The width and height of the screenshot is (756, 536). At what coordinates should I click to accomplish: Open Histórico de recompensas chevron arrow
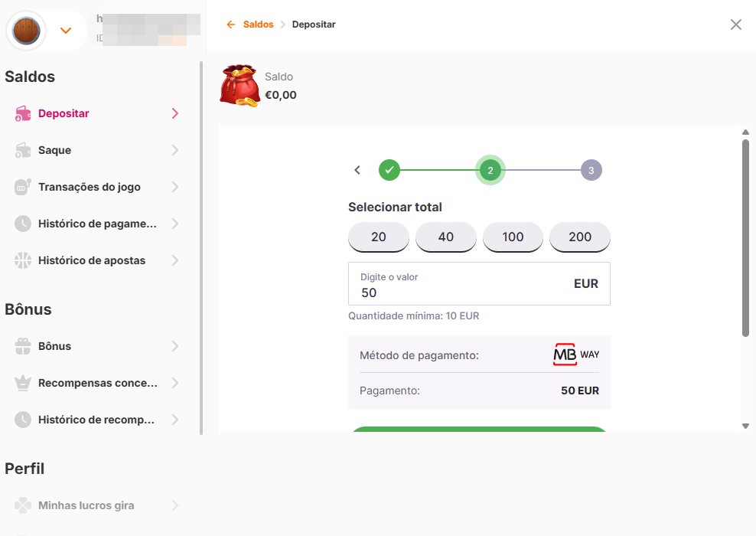pyautogui.click(x=175, y=420)
